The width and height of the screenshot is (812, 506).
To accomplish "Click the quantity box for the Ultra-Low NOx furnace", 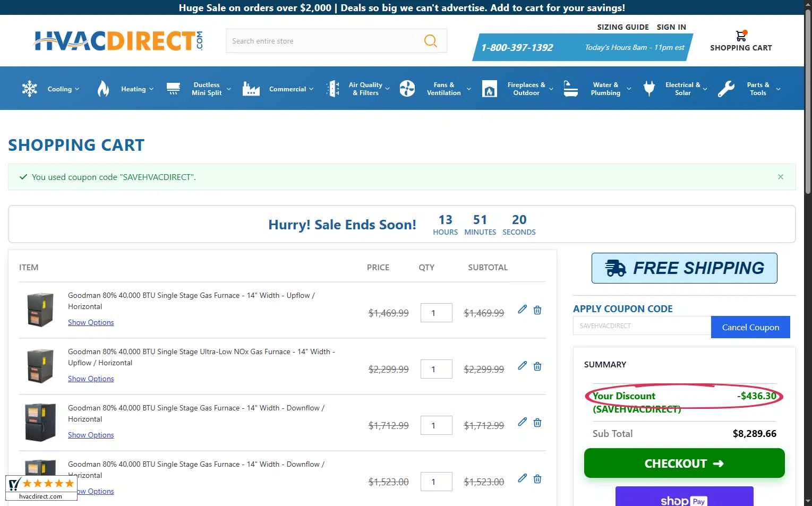I will click(x=437, y=369).
